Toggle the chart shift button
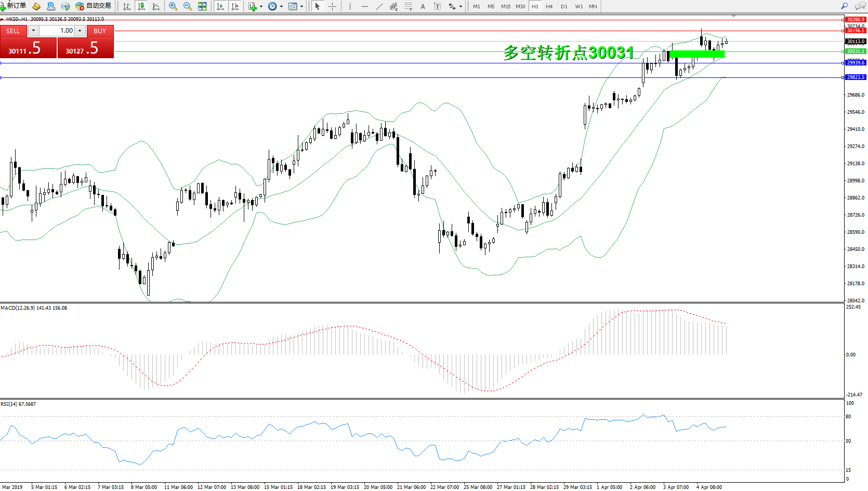The width and height of the screenshot is (868, 491). (x=235, y=6)
